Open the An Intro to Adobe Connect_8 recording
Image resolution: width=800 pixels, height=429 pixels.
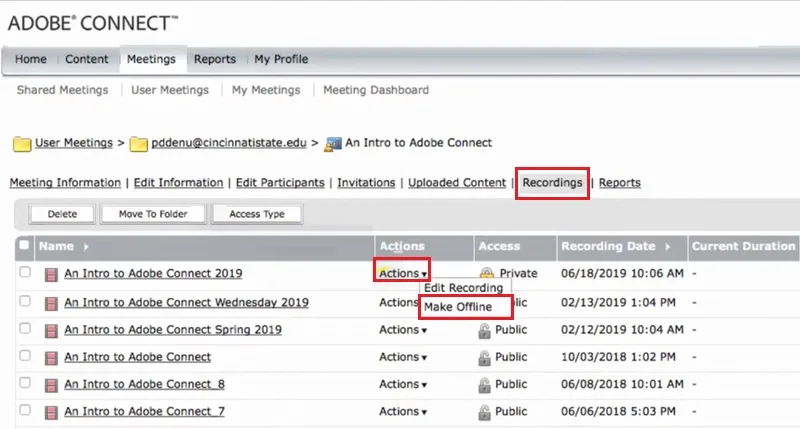click(144, 384)
